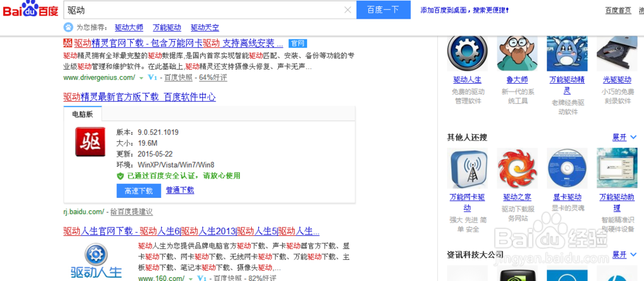Click the 官网 badge
This screenshot has width=644, height=281.
[298, 44]
